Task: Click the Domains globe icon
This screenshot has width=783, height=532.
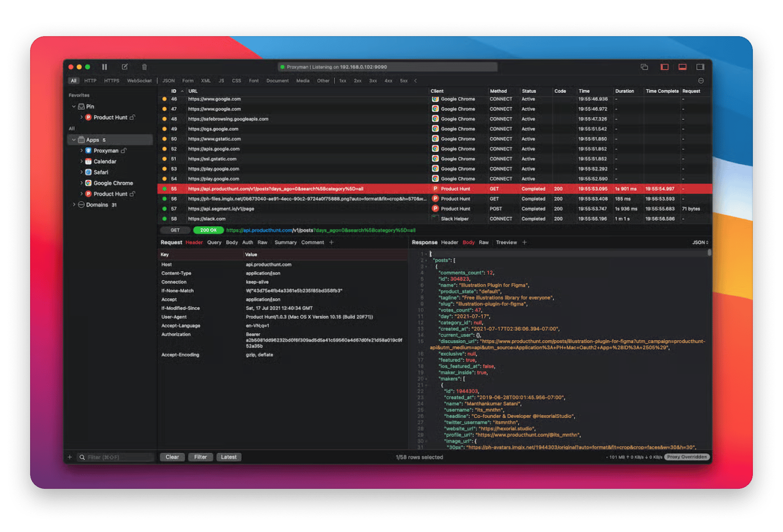Action: tap(81, 205)
